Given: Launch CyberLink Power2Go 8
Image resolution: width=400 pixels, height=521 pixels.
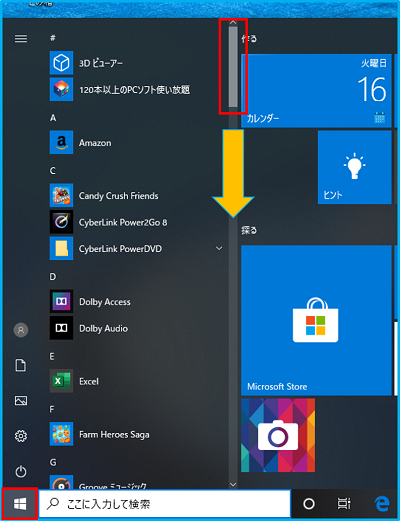Looking at the screenshot, I should [137, 222].
